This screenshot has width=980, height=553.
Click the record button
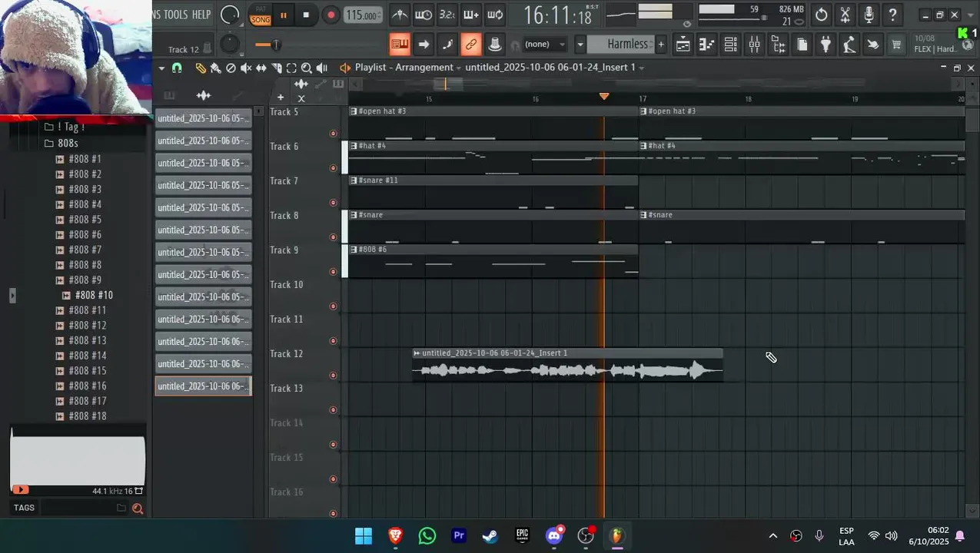pyautogui.click(x=331, y=15)
